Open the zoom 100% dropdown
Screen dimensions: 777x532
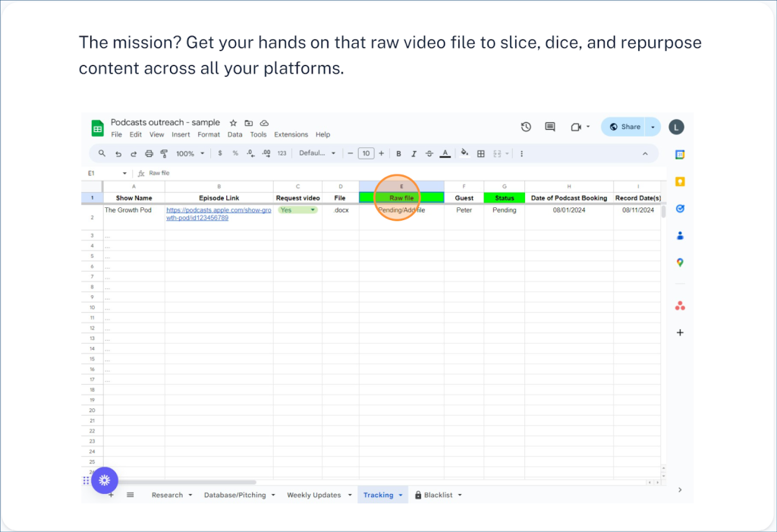[190, 154]
